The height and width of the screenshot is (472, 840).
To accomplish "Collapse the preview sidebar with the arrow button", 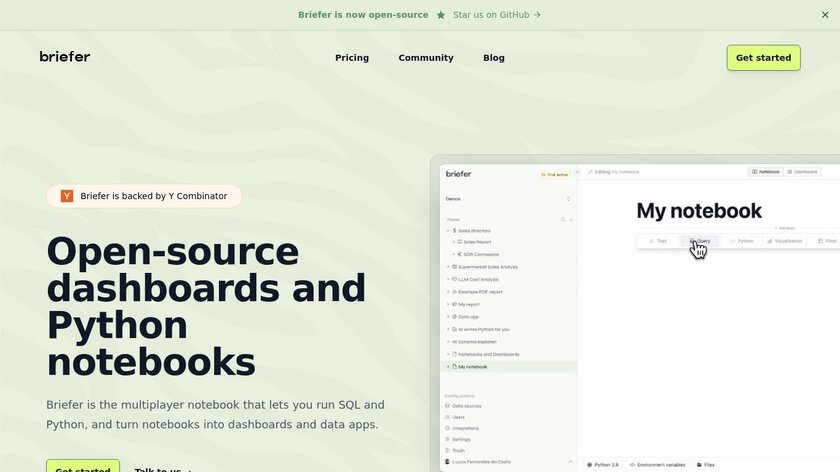I will tap(578, 172).
